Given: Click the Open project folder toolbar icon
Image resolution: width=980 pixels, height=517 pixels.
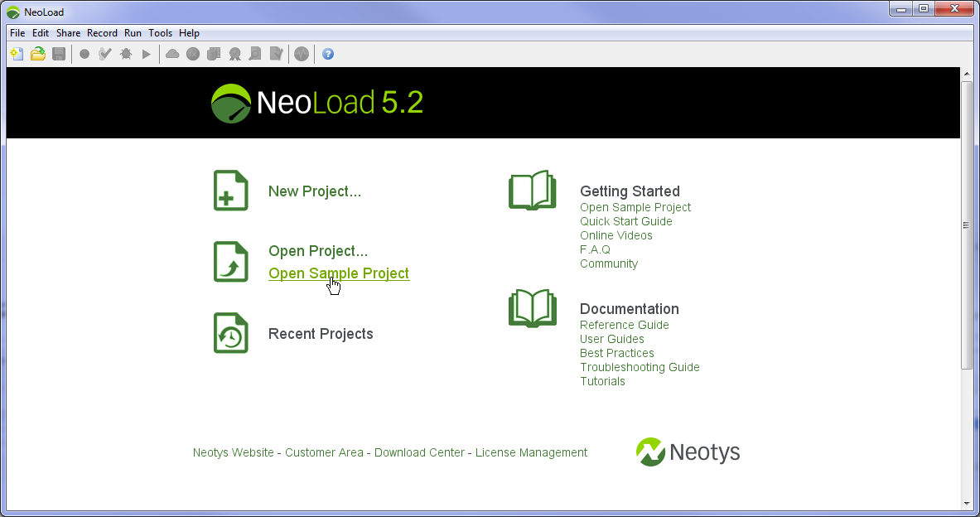Looking at the screenshot, I should tap(38, 55).
